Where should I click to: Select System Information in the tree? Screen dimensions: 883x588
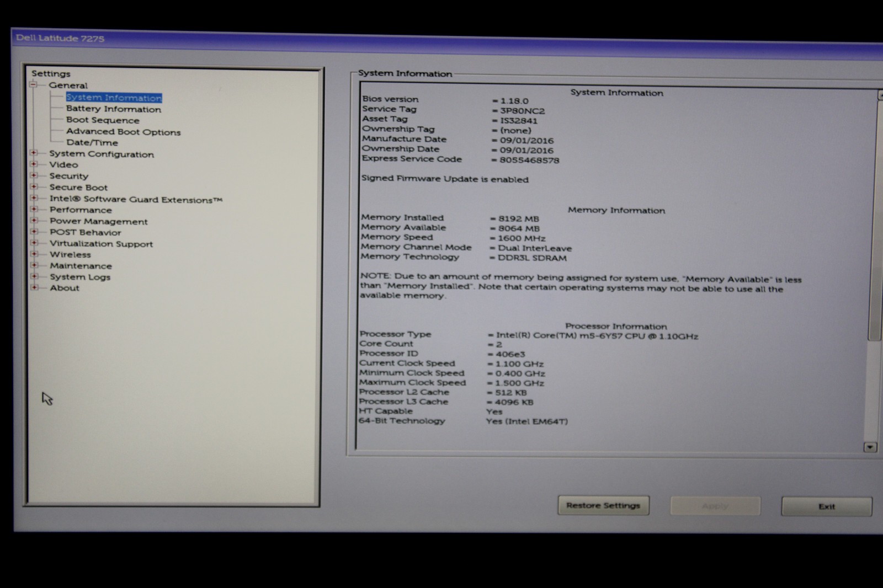point(114,98)
